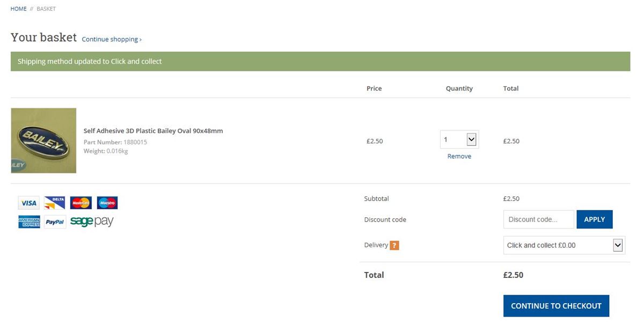This screenshot has width=644, height=331.
Task: Click the Your basket heading
Action: 44,38
